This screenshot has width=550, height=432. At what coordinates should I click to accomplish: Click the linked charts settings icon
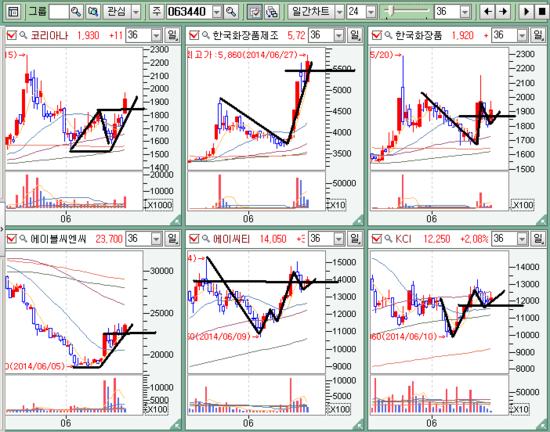pos(271,12)
